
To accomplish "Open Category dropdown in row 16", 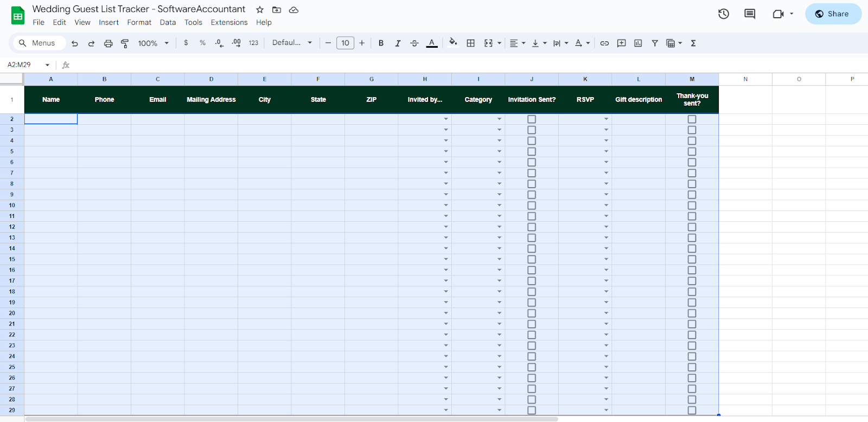I will pyautogui.click(x=499, y=270).
